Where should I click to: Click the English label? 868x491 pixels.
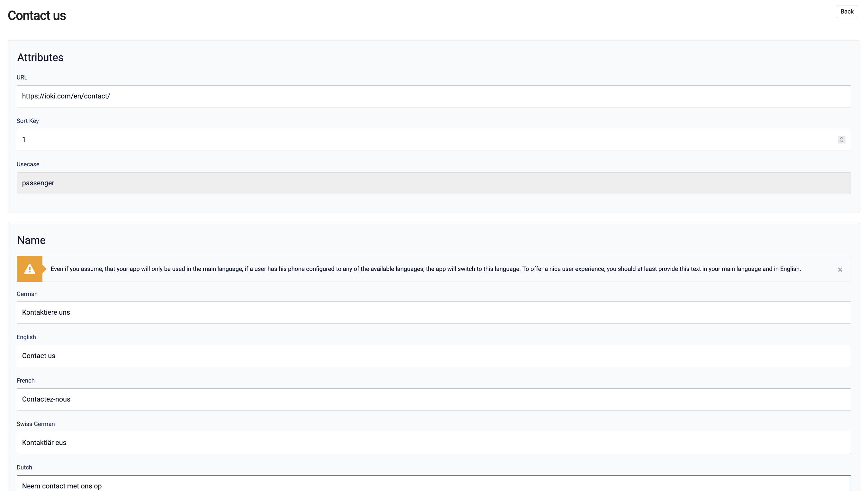(x=26, y=337)
